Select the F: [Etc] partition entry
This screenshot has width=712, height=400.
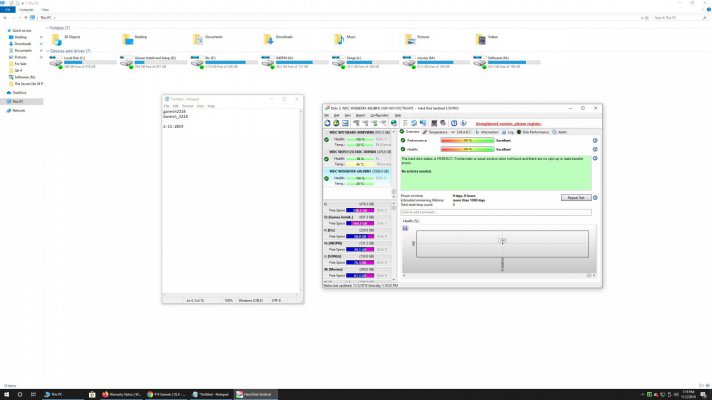tap(357, 233)
